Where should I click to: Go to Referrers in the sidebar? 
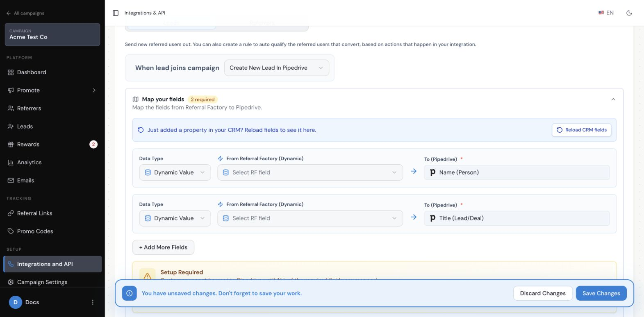(52, 109)
